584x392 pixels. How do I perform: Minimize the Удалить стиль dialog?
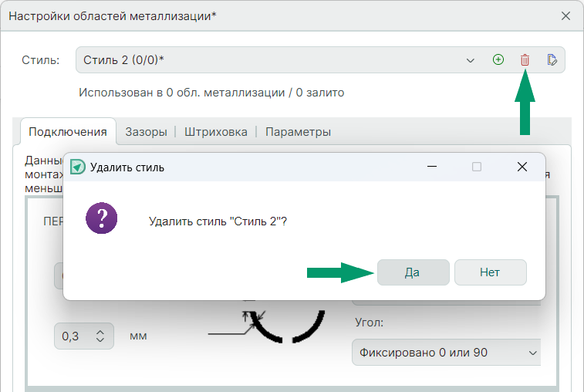tap(432, 167)
